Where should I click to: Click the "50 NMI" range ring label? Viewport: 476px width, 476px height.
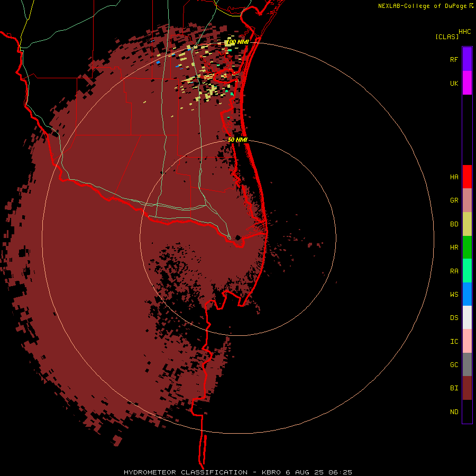click(237, 140)
